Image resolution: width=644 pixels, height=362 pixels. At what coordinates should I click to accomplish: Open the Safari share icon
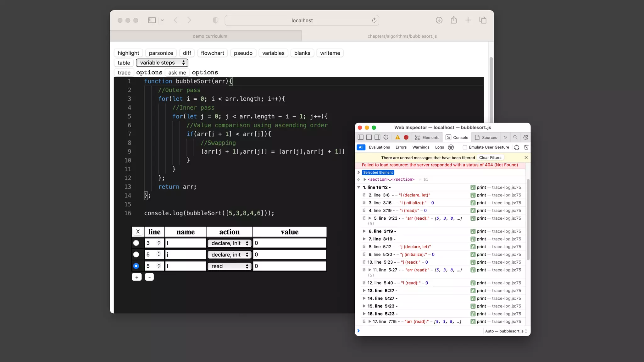tap(453, 20)
